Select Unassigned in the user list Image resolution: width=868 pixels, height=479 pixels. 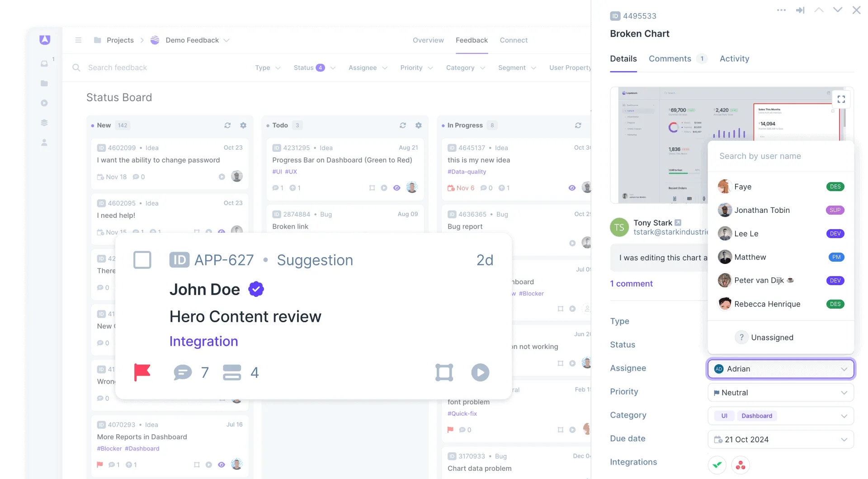pos(772,337)
